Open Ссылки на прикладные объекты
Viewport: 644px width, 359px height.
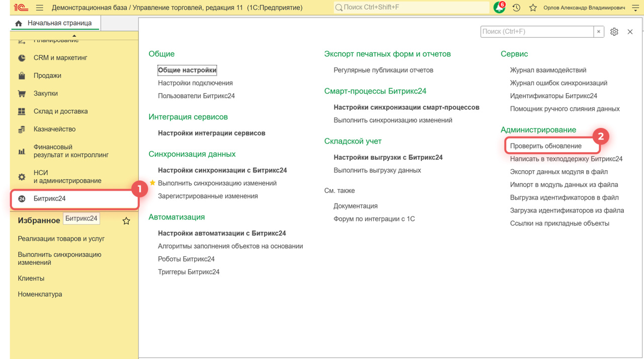(x=559, y=224)
